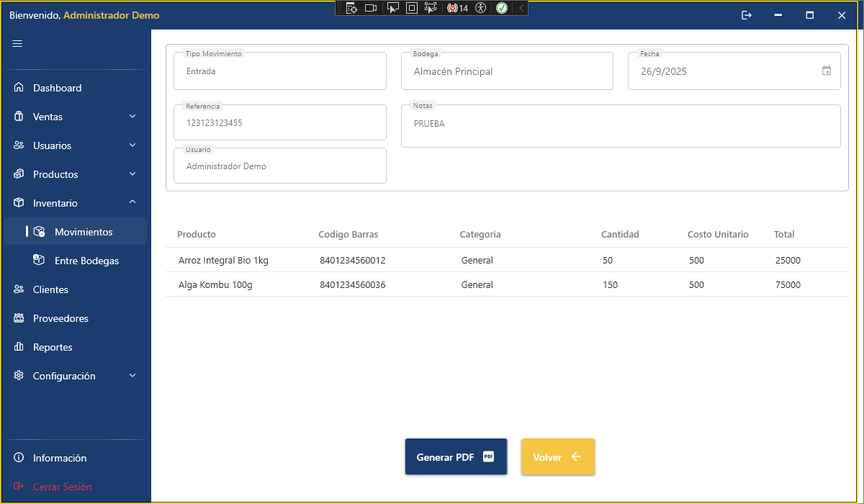
Task: Open the calendar picker in Fecha field
Action: pyautogui.click(x=827, y=71)
